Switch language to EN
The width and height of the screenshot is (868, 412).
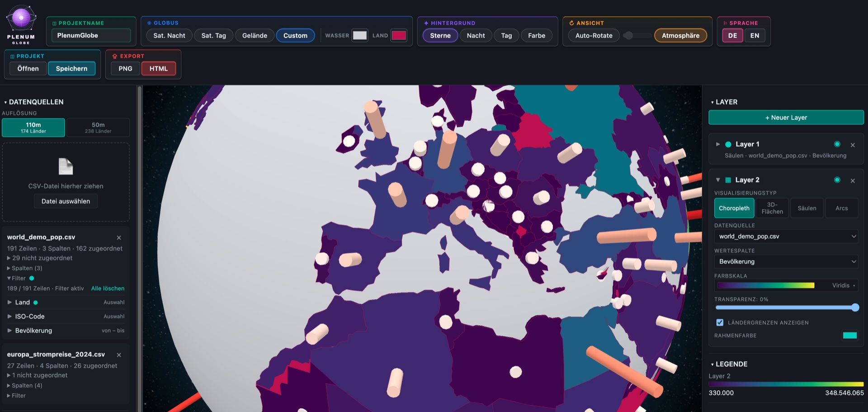click(755, 35)
